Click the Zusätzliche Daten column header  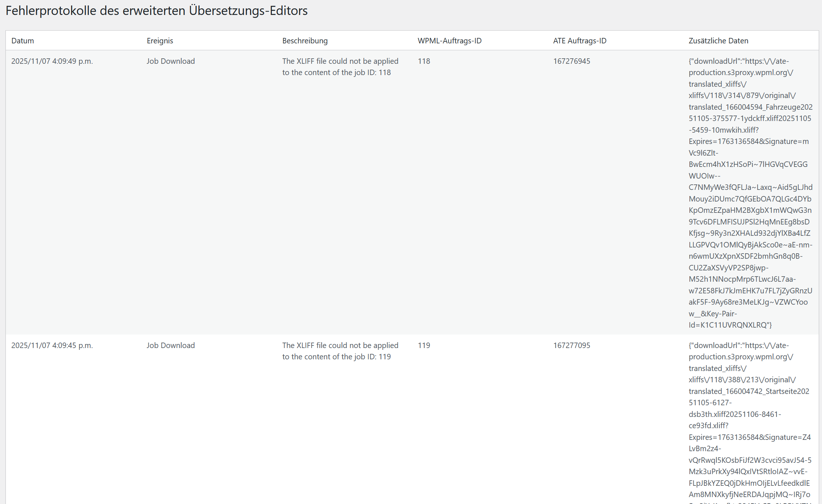pos(718,41)
